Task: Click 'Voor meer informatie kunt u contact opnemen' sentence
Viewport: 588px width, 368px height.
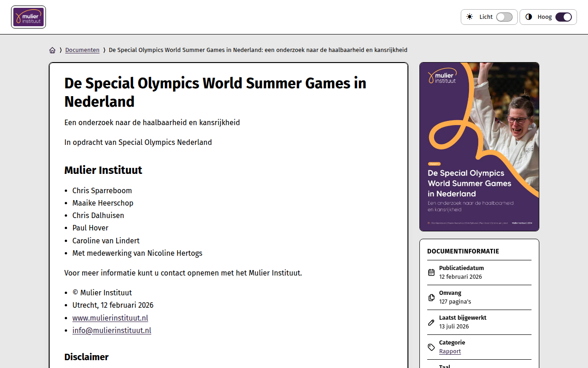Action: click(x=183, y=273)
